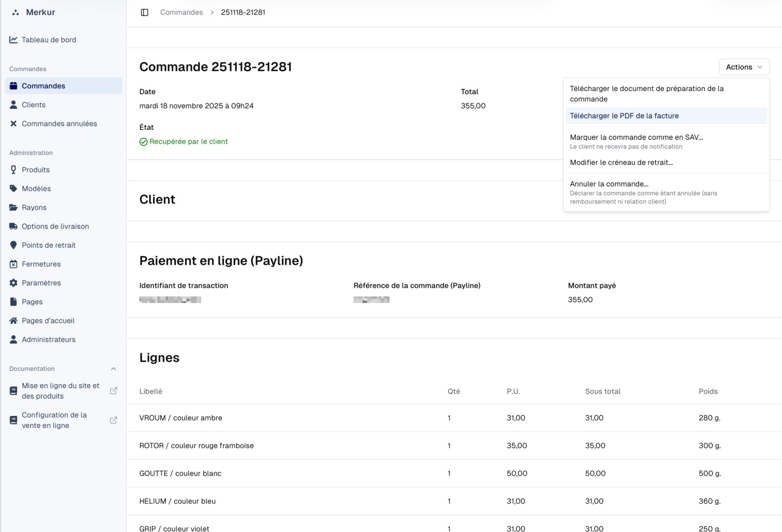The height and width of the screenshot is (532, 782).
Task: Collapse the Documentation section chevron
Action: coord(113,369)
